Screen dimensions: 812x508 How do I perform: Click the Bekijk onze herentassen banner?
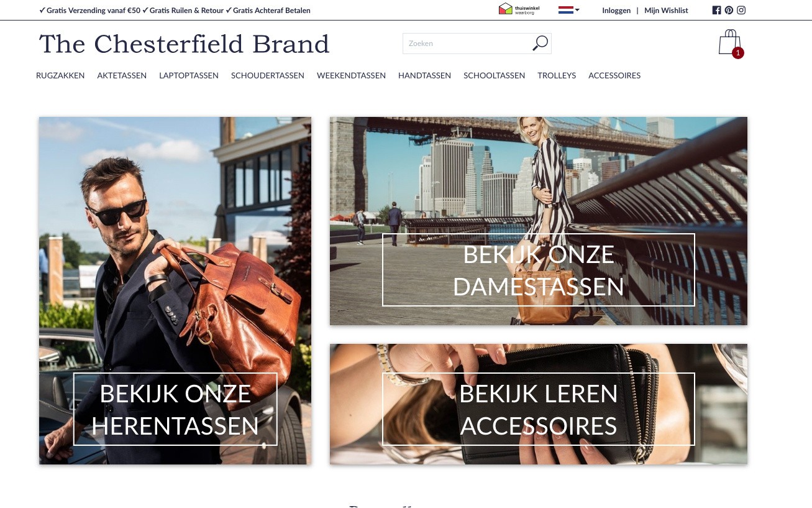click(175, 290)
